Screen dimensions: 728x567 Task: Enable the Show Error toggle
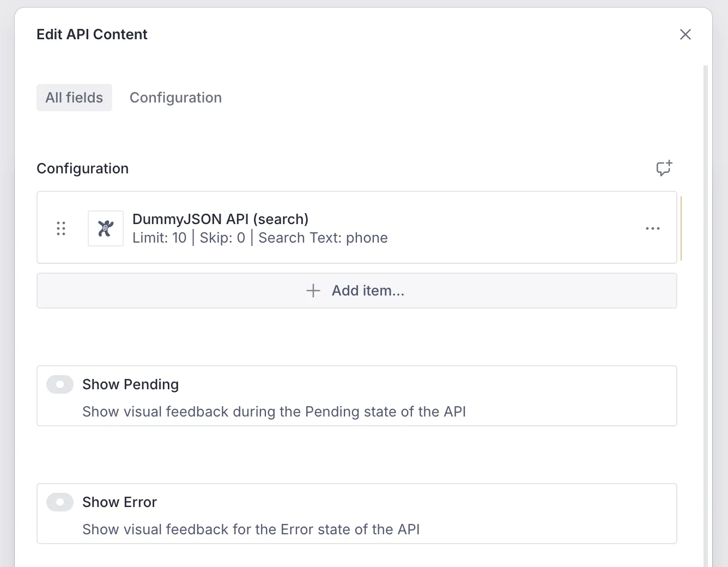coord(59,502)
